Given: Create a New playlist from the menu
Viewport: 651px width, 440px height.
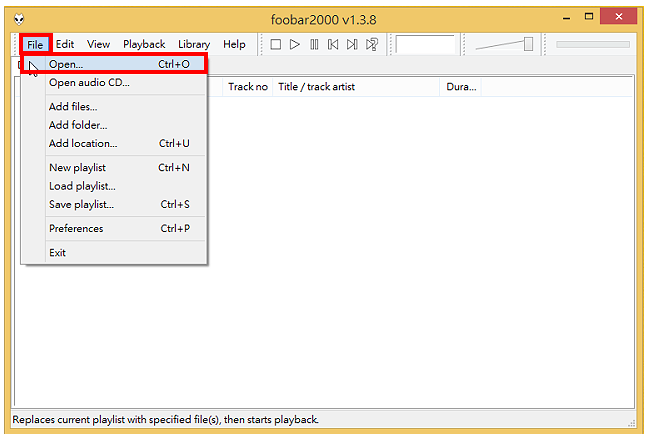Looking at the screenshot, I should click(114, 168).
